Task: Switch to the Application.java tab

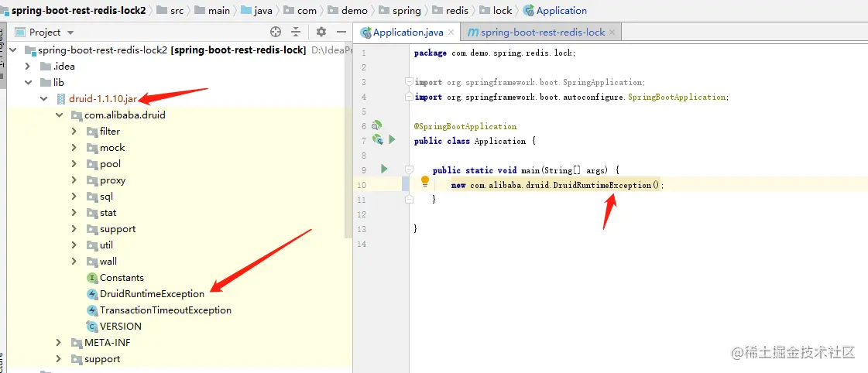Action: [x=408, y=32]
